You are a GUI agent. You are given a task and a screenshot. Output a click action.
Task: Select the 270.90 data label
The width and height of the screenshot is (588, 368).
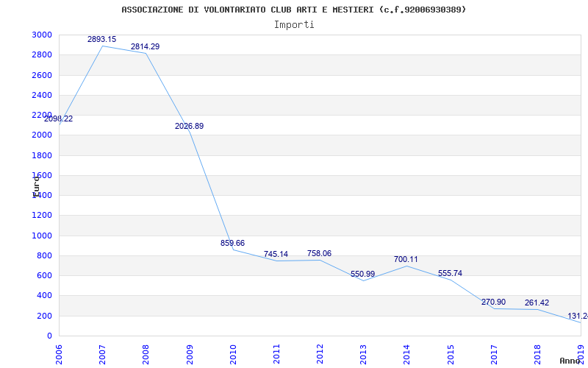(x=493, y=302)
